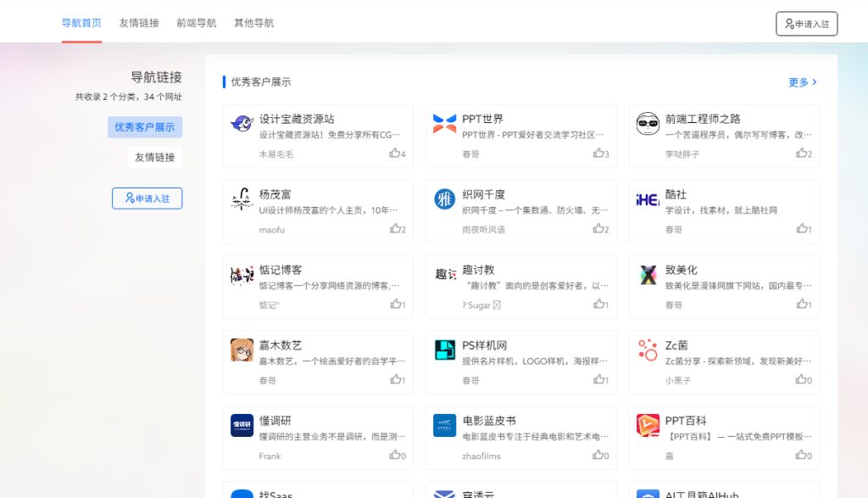
Task: Like the Zc菌 card
Action: pyautogui.click(x=804, y=379)
